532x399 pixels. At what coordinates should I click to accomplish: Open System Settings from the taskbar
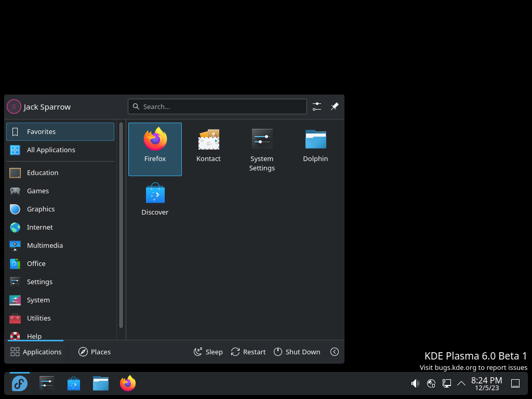click(x=46, y=384)
